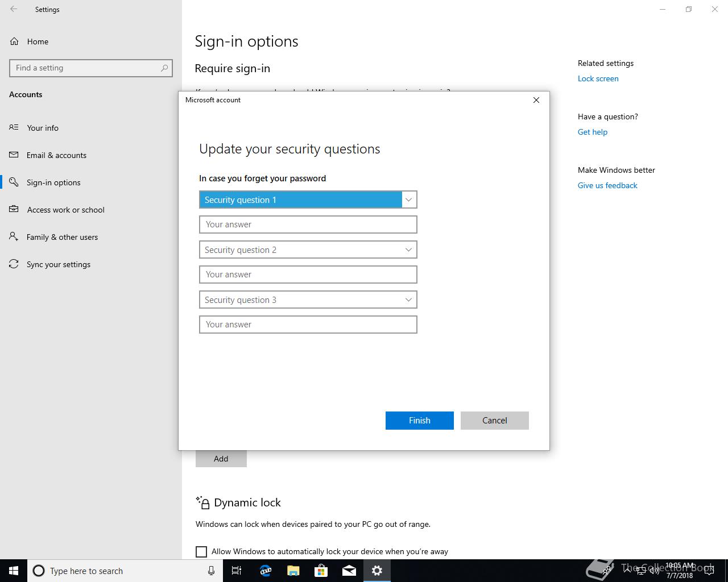Click the taskbar microphone icon
The width and height of the screenshot is (728, 582).
(211, 571)
